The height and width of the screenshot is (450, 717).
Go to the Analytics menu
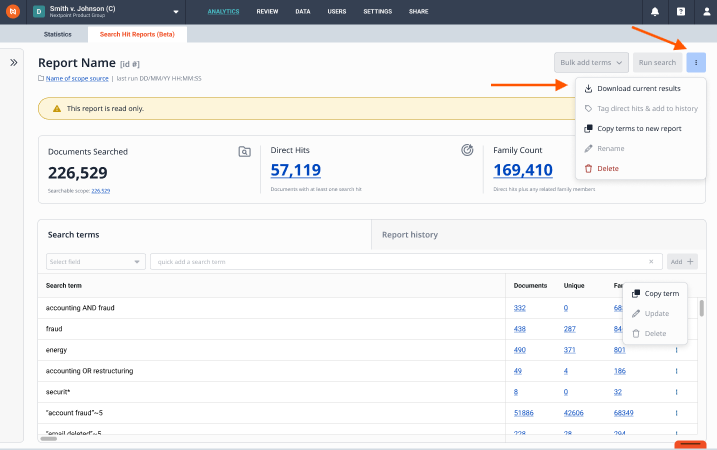pos(223,12)
